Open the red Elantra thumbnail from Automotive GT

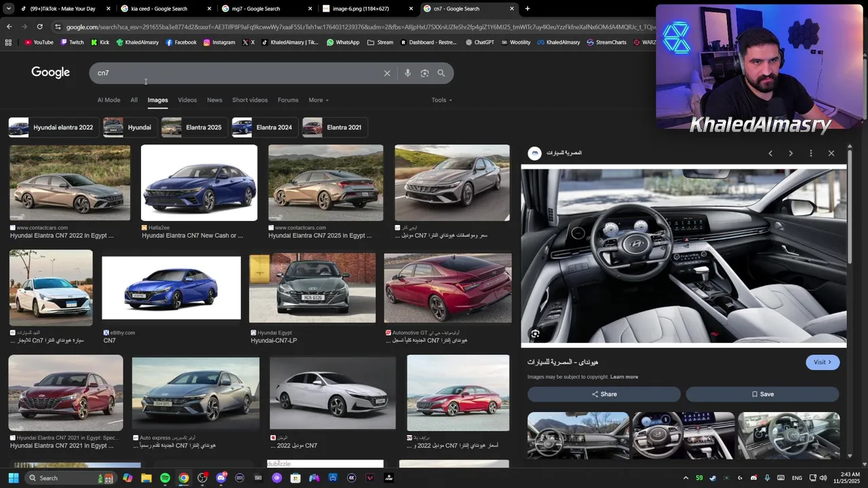(448, 288)
